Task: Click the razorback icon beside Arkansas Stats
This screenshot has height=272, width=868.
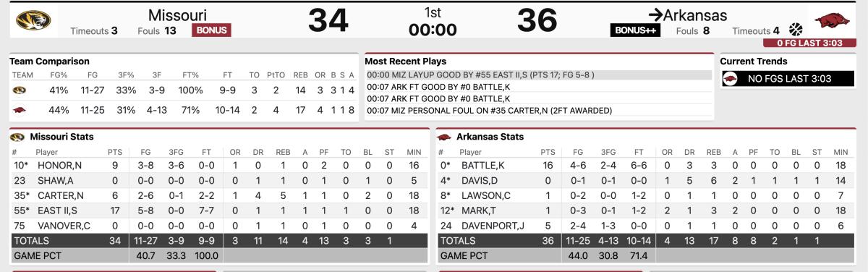Action: 444,137
